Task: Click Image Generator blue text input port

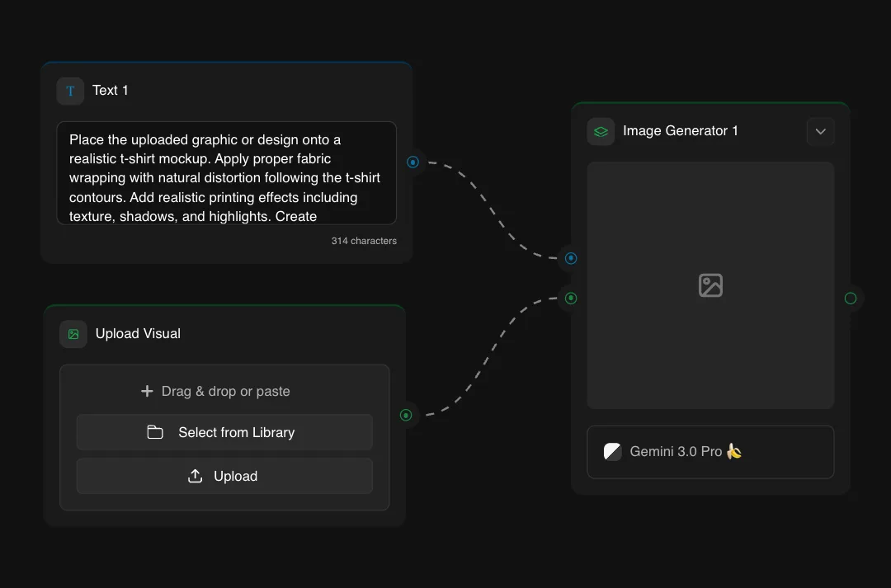Action: pos(571,258)
